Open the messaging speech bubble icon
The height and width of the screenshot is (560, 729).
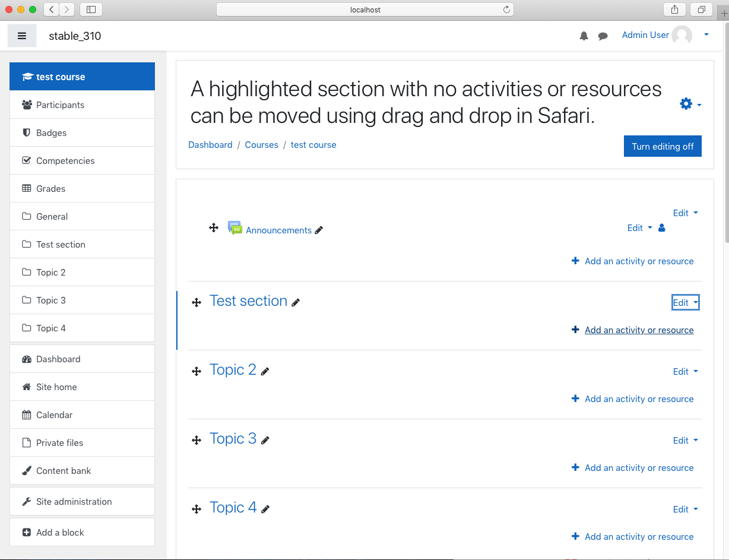coord(603,36)
